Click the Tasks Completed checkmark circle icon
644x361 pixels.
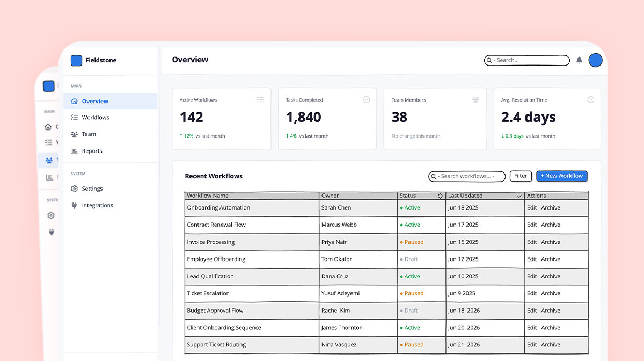(x=367, y=99)
